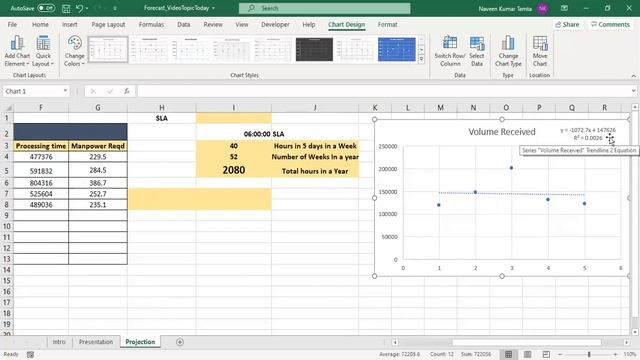640x360 pixels.
Task: Select cell containing 477376
Action: pyautogui.click(x=41, y=157)
